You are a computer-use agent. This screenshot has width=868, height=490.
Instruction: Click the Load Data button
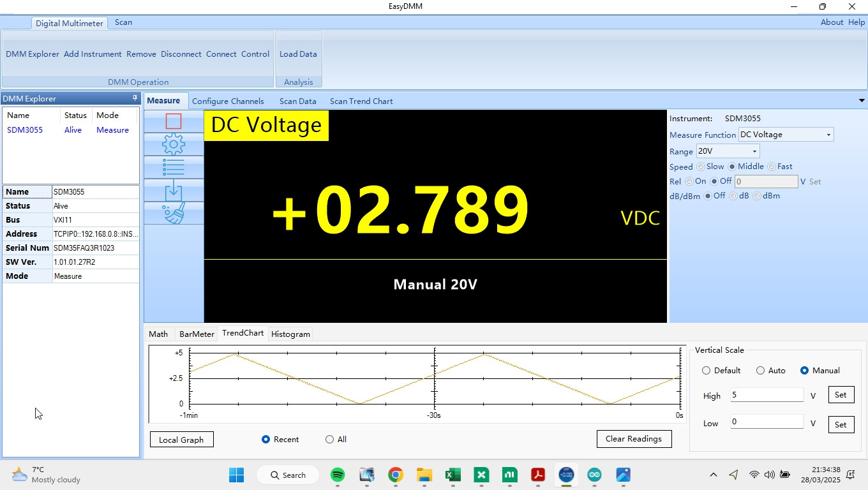[298, 54]
